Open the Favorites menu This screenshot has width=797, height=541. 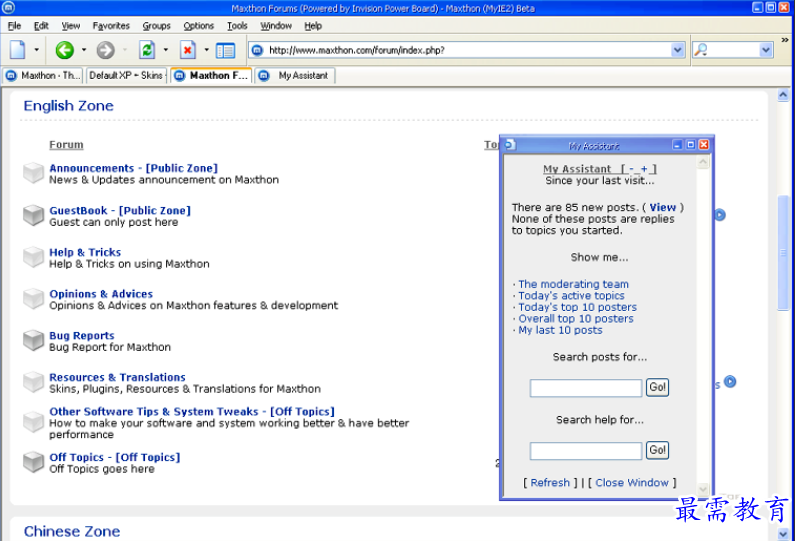coord(111,25)
